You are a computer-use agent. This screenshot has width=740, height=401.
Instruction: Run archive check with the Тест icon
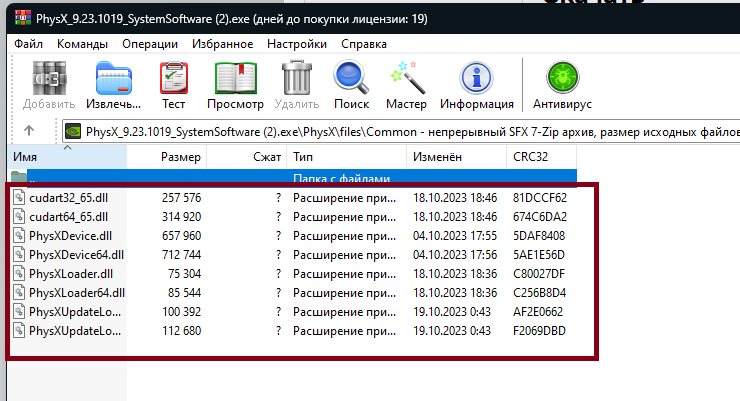(x=174, y=78)
